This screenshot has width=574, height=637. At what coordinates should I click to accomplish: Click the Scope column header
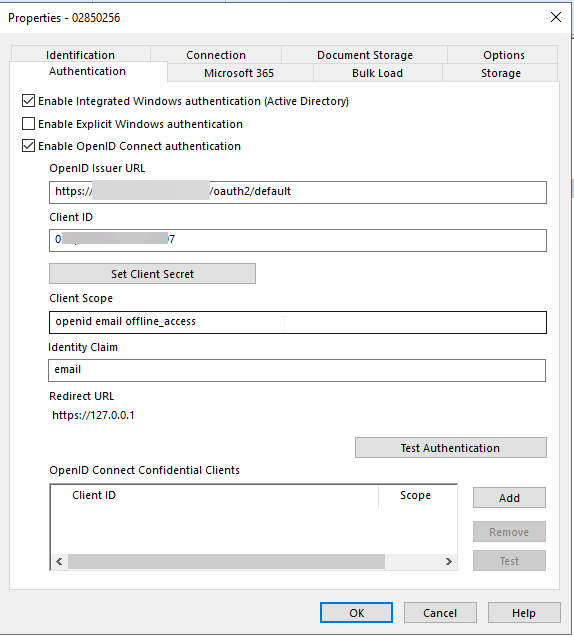[x=418, y=495]
